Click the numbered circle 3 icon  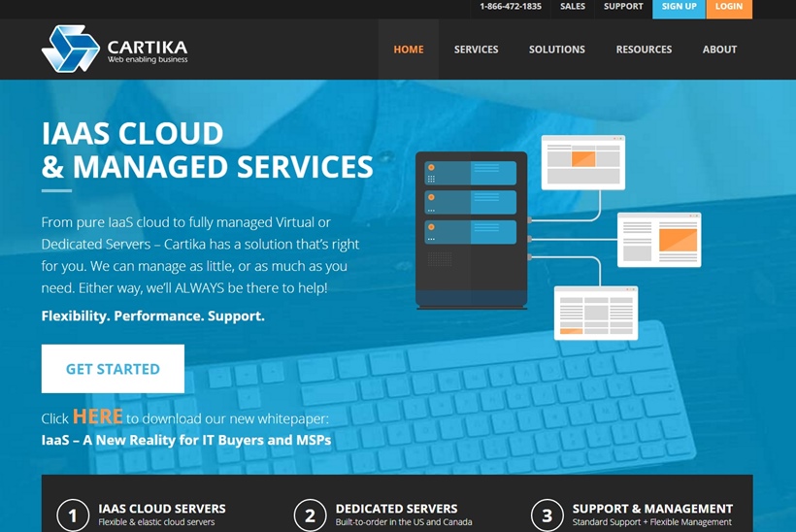click(547, 515)
